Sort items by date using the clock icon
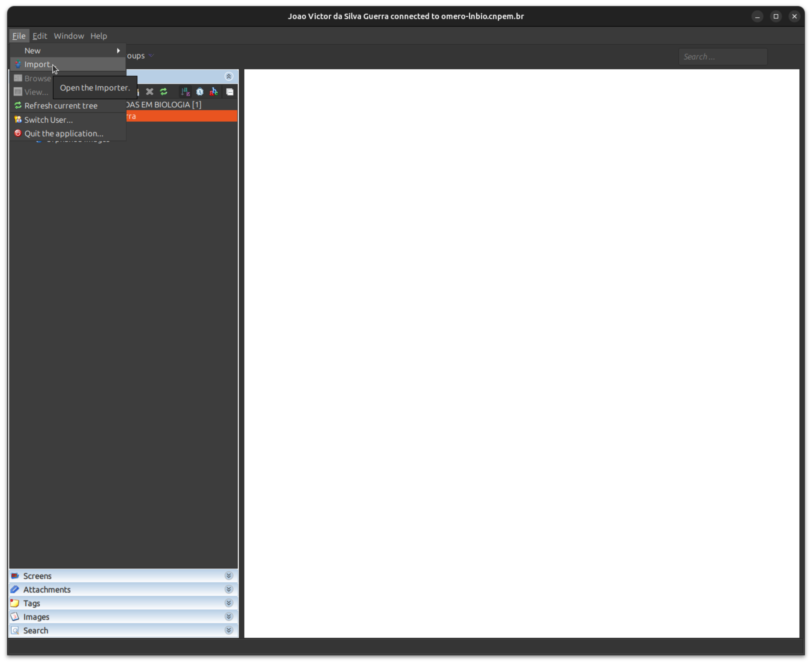Screen dimensions: 812x664 [x=200, y=92]
